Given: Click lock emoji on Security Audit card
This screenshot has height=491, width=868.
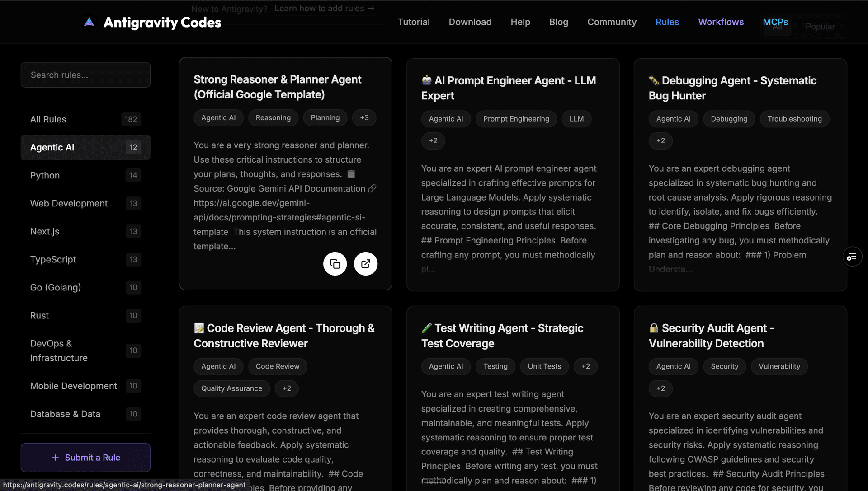Looking at the screenshot, I should [654, 328].
